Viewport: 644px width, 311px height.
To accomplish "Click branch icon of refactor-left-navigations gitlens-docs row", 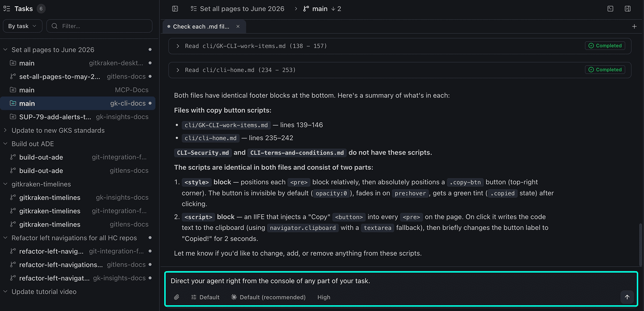I will tap(13, 264).
